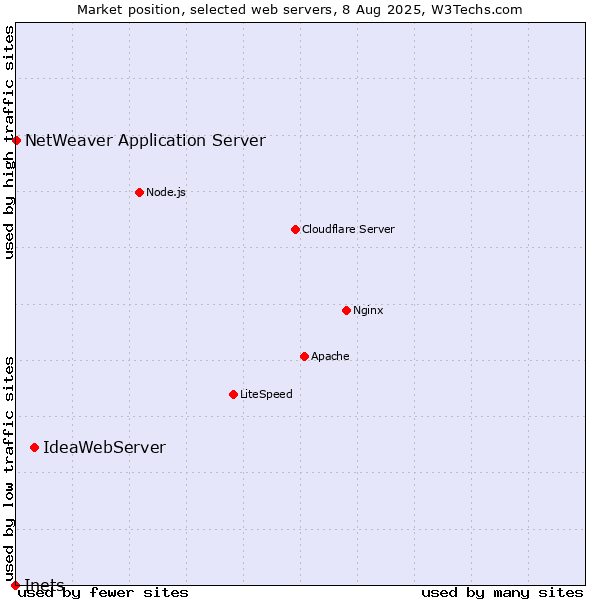
Task: Click the 'LiteSpeed' label text
Action: (x=266, y=394)
